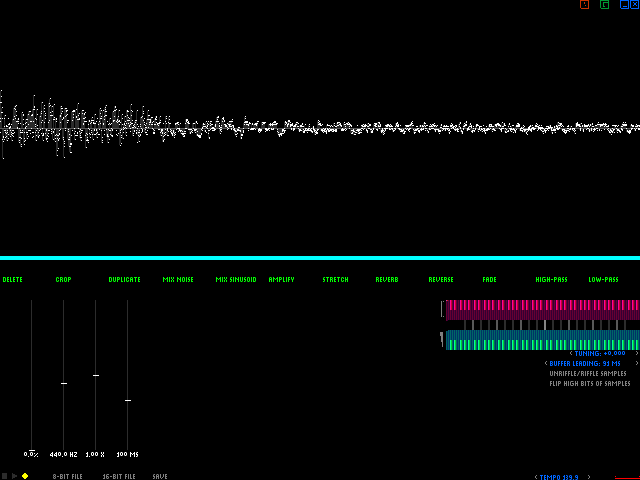Decrease tempo with left arrow
The width and height of the screenshot is (640, 480).
pyautogui.click(x=536, y=477)
